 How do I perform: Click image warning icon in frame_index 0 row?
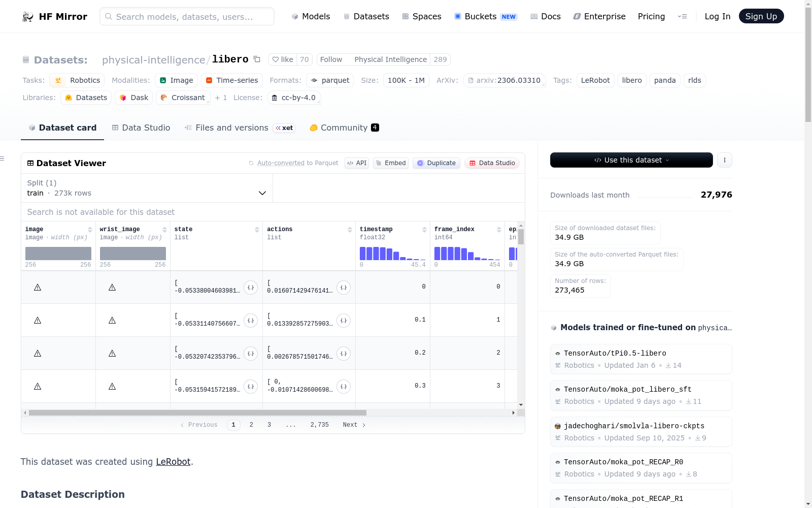point(38,288)
